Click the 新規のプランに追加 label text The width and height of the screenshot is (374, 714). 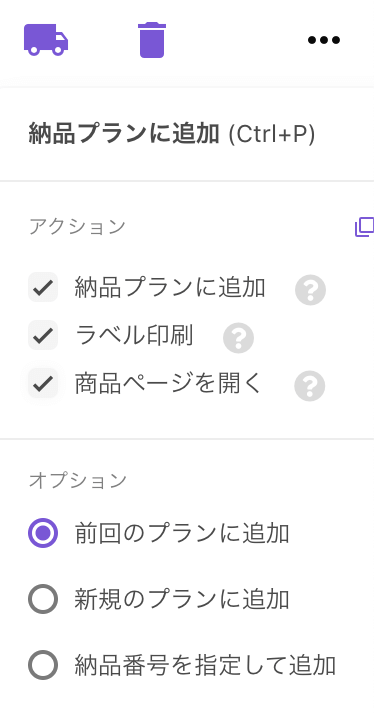tap(182, 599)
